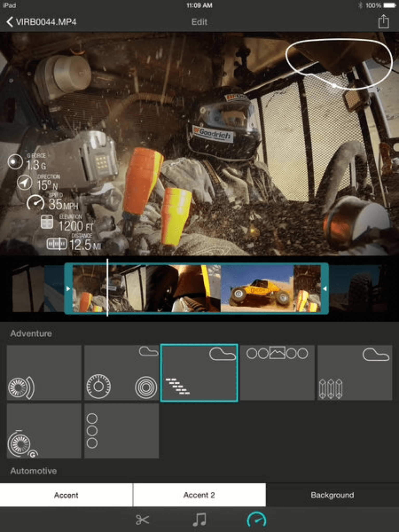Select the three vertical circles template
Screen dimensions: 399x532
[121, 431]
